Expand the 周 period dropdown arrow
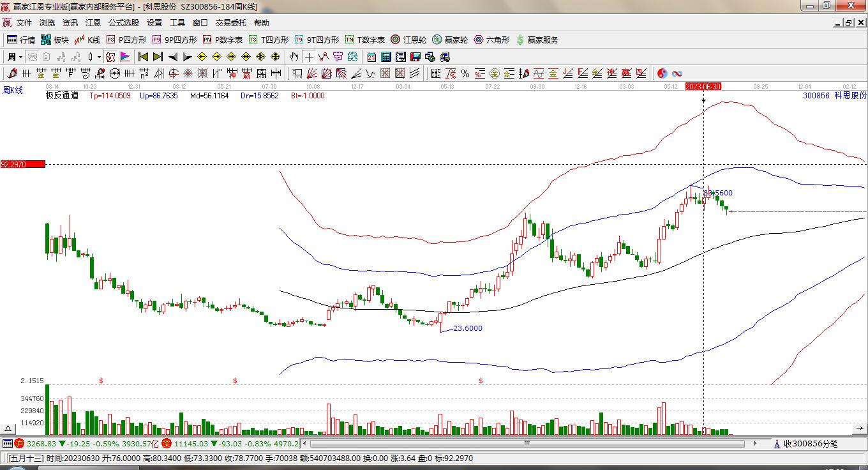The height and width of the screenshot is (470, 868). pos(21,57)
